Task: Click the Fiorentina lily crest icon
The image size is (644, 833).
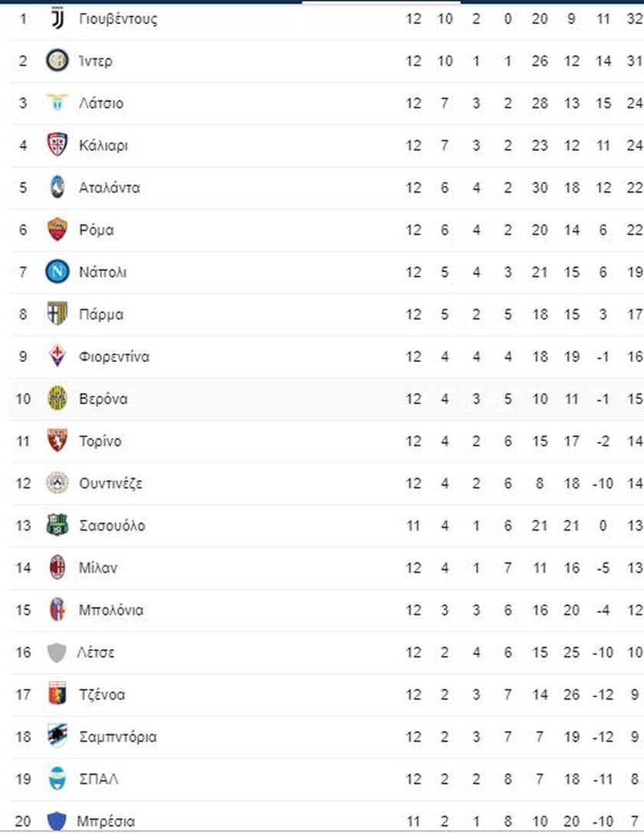Action: coord(58,356)
